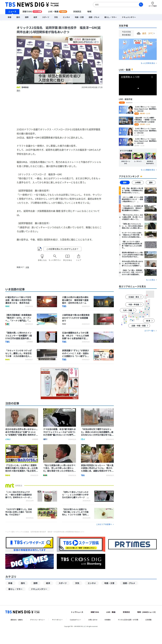Open ドキュメンタリー in the top category bar
Viewport: 162px width, 644px height.
[129, 17]
